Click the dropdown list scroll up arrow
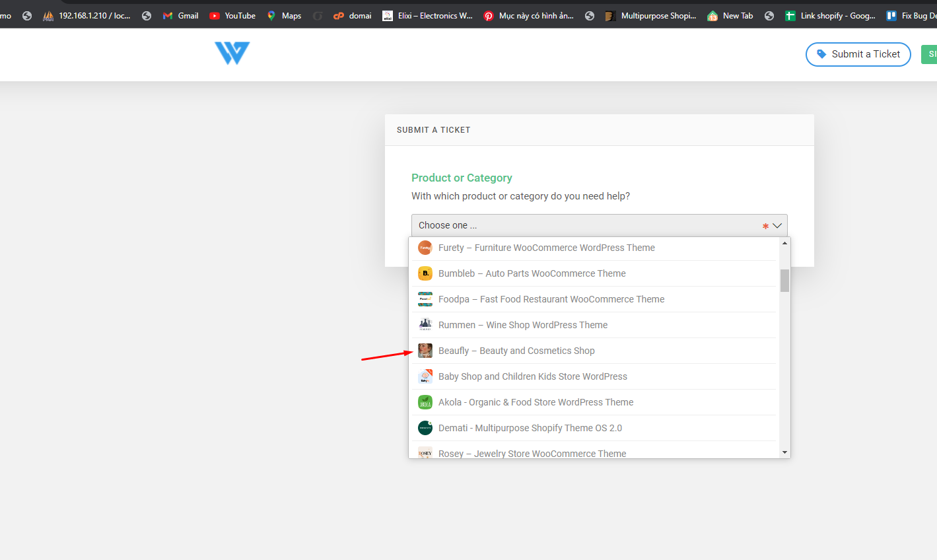 click(x=784, y=243)
